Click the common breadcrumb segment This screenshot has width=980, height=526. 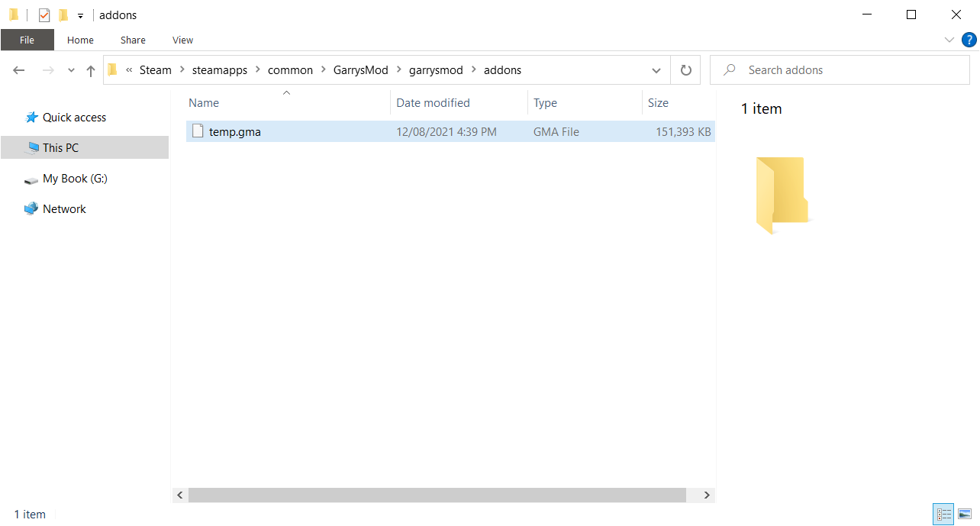(x=290, y=70)
